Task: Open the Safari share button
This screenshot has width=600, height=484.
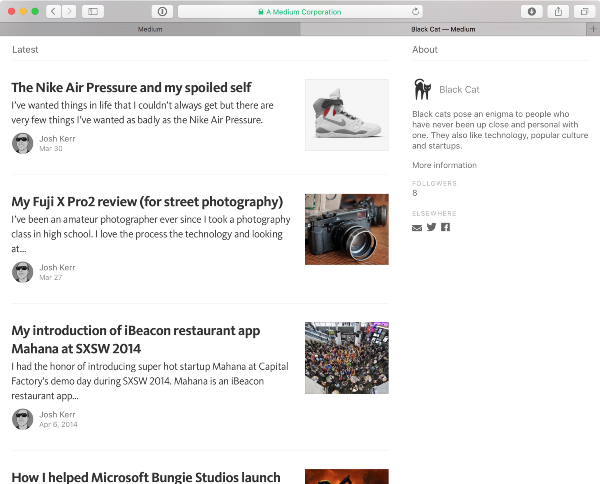Action: 557,11
